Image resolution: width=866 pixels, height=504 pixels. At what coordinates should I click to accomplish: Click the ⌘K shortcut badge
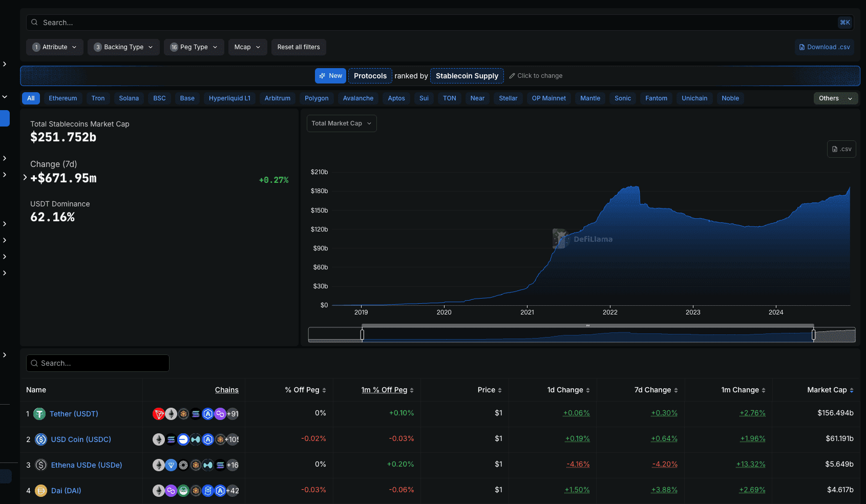click(845, 23)
